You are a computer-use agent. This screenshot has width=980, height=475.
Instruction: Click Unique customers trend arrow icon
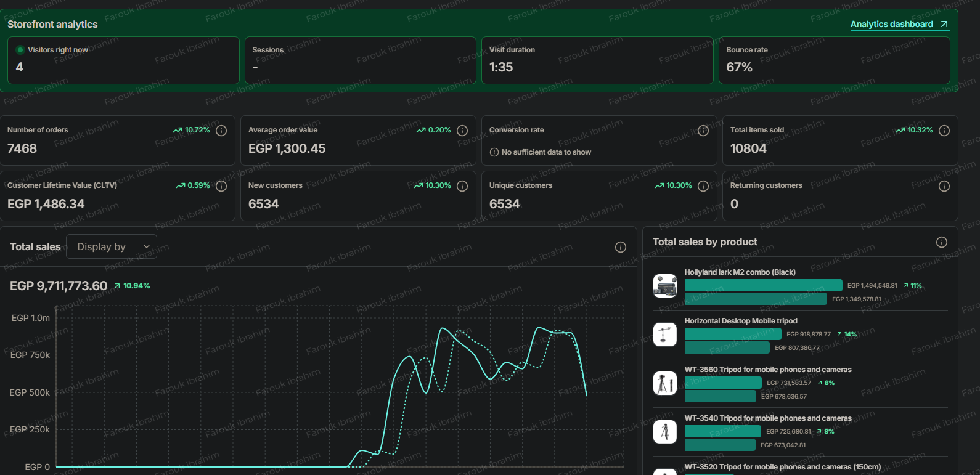tap(659, 185)
